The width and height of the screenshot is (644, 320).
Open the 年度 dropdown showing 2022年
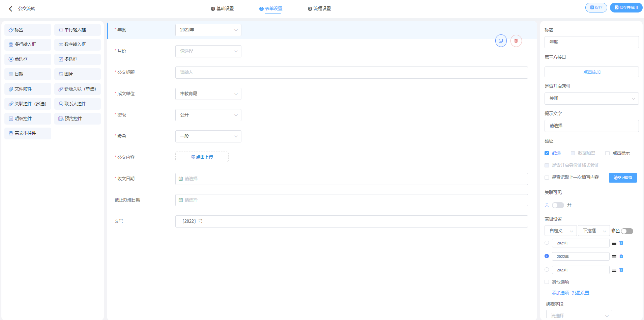(208, 30)
